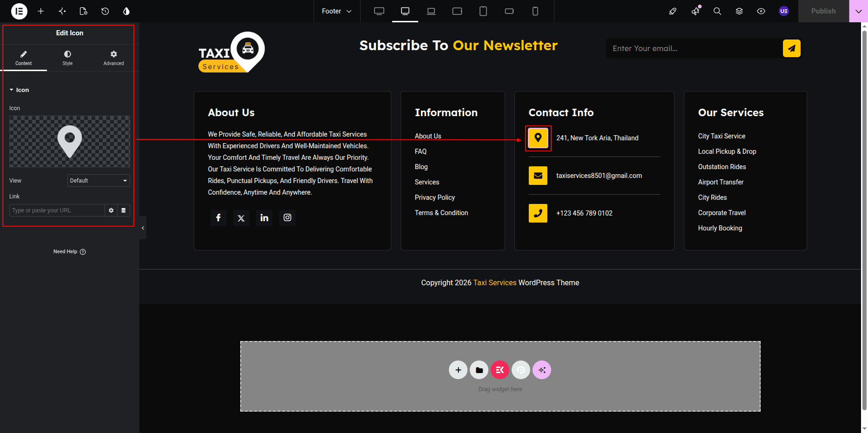Open dynamic tags stack icon beside Link field
The image size is (868, 433).
click(124, 210)
